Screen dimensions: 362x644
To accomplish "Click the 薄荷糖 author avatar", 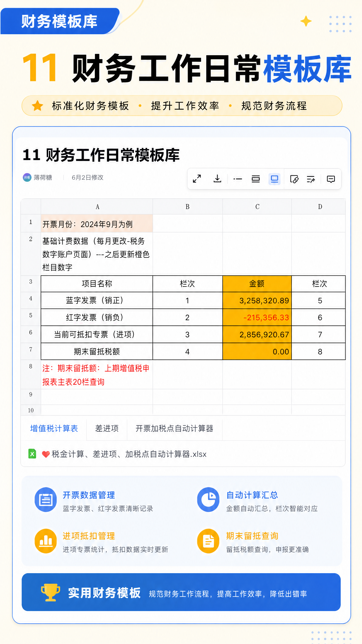I will 27,177.
